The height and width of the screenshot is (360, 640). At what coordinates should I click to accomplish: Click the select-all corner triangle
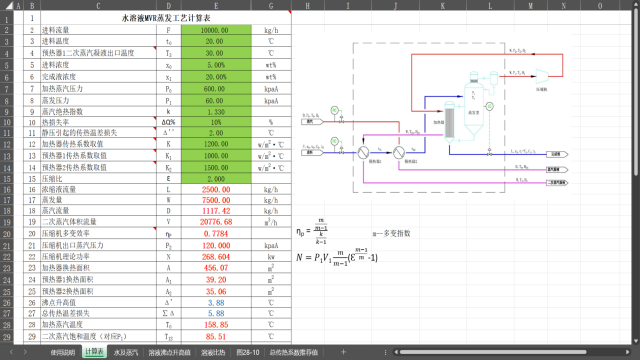click(x=9, y=6)
